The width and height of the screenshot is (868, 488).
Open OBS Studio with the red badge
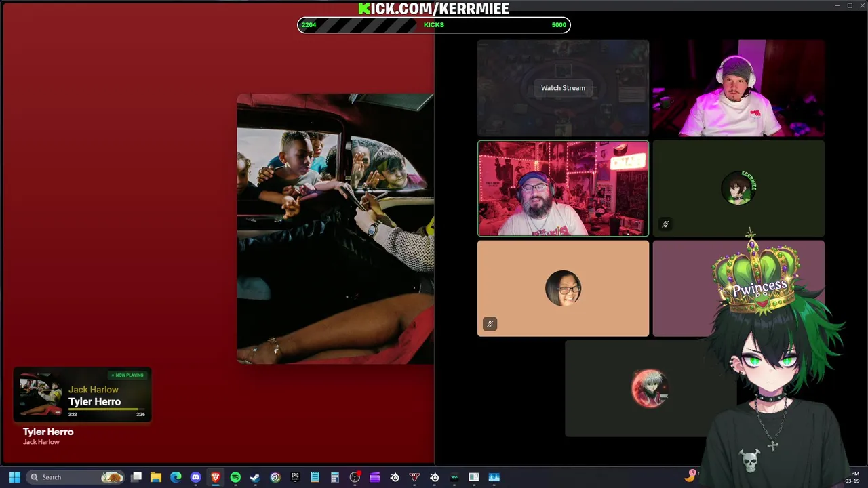click(355, 477)
